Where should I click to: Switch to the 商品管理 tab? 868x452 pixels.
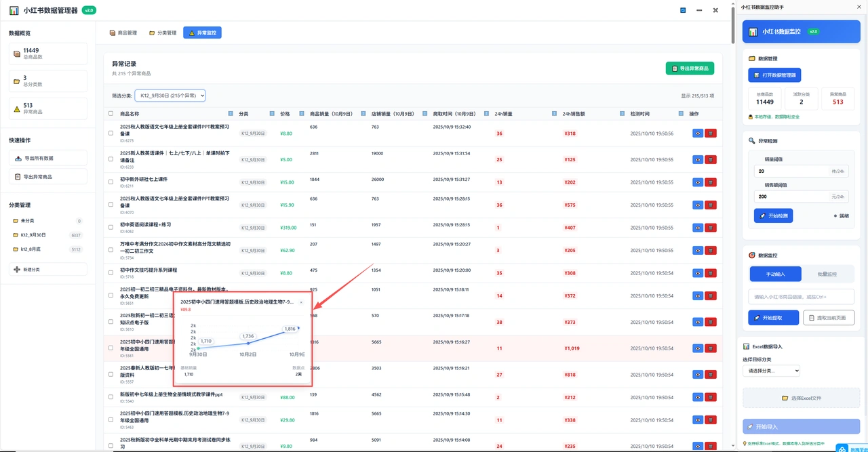click(x=123, y=33)
